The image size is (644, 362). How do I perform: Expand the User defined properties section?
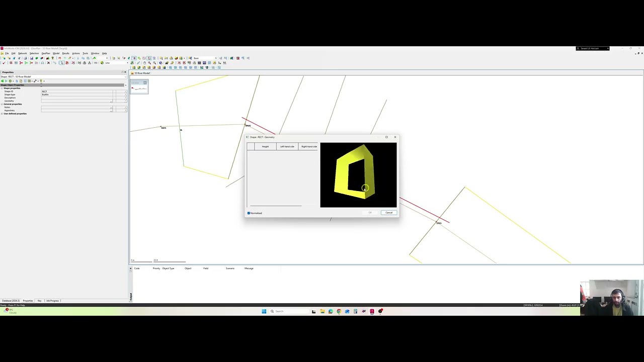coord(2,114)
